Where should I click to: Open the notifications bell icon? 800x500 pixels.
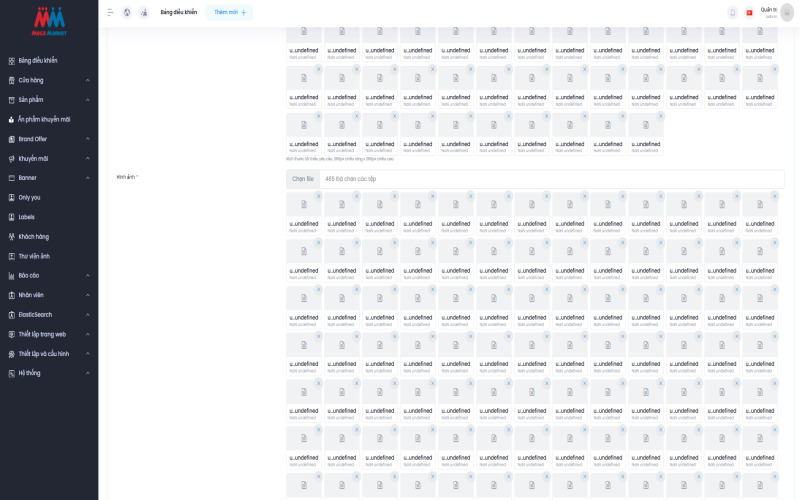[733, 12]
